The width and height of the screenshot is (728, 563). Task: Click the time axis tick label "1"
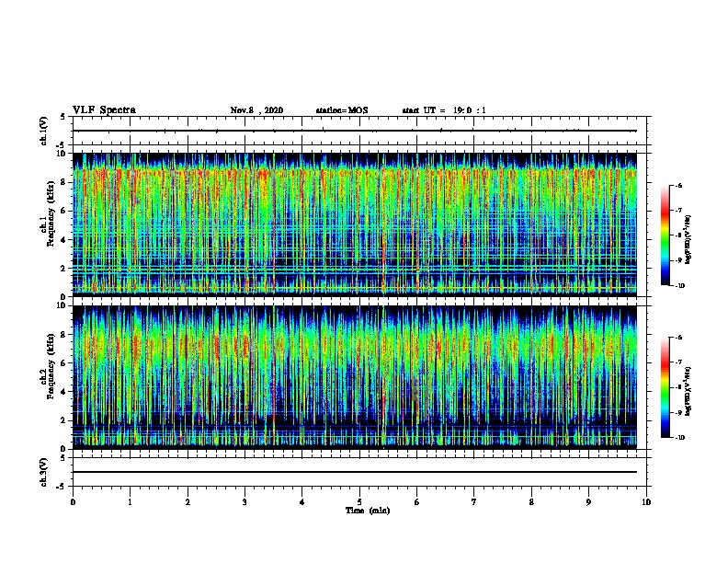pyautogui.click(x=130, y=502)
